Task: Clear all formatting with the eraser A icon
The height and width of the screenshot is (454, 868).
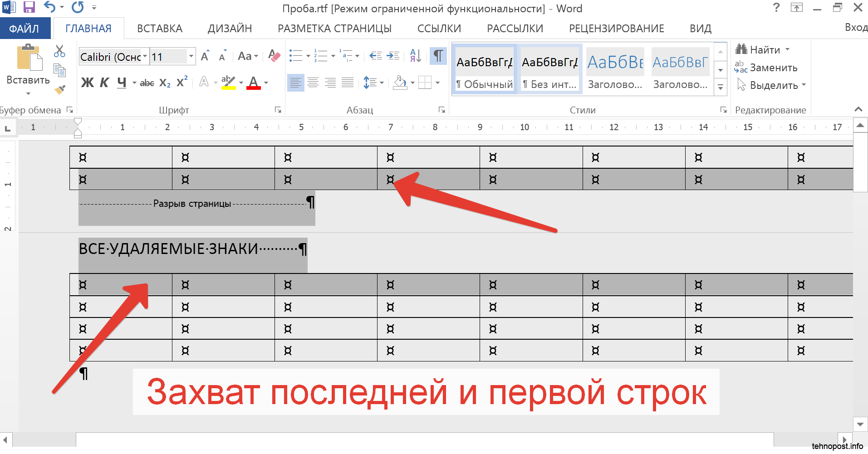Action: pos(274,56)
